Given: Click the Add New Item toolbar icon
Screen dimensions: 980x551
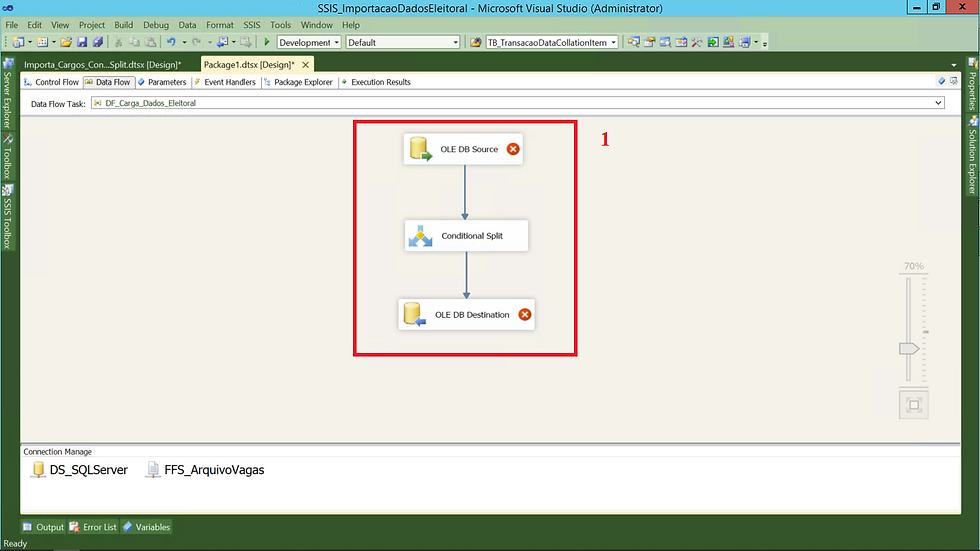Looking at the screenshot, I should tap(42, 42).
